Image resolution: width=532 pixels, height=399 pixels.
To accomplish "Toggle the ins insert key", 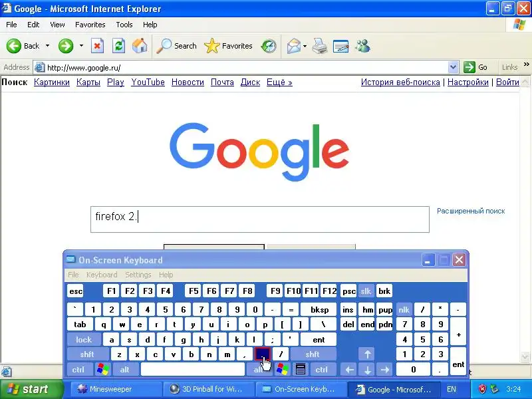I will coord(348,310).
